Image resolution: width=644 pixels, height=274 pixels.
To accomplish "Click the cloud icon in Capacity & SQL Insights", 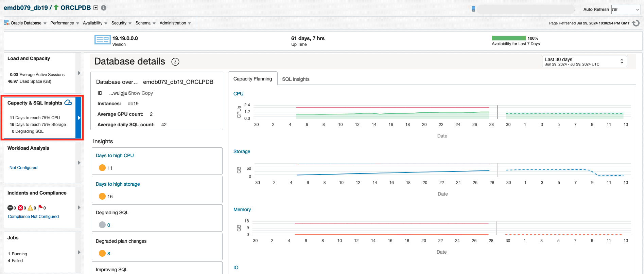I will (x=68, y=103).
